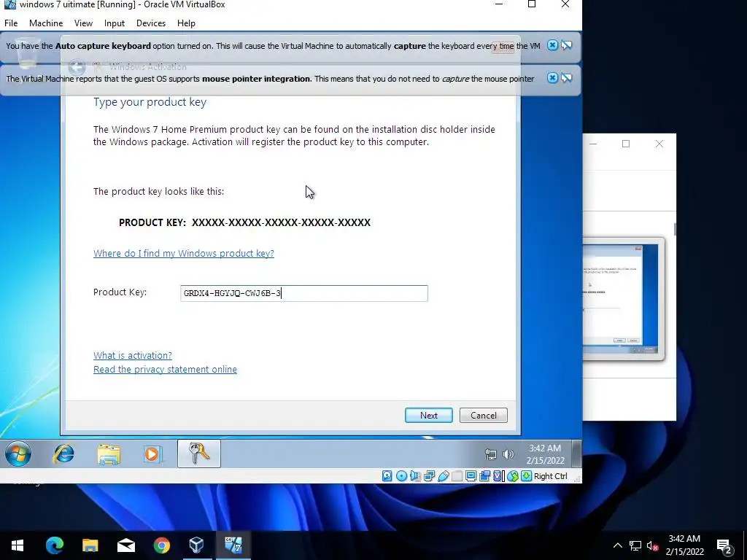Launch Google Chrome from host taskbar
This screenshot has width=747, height=560.
161,545
